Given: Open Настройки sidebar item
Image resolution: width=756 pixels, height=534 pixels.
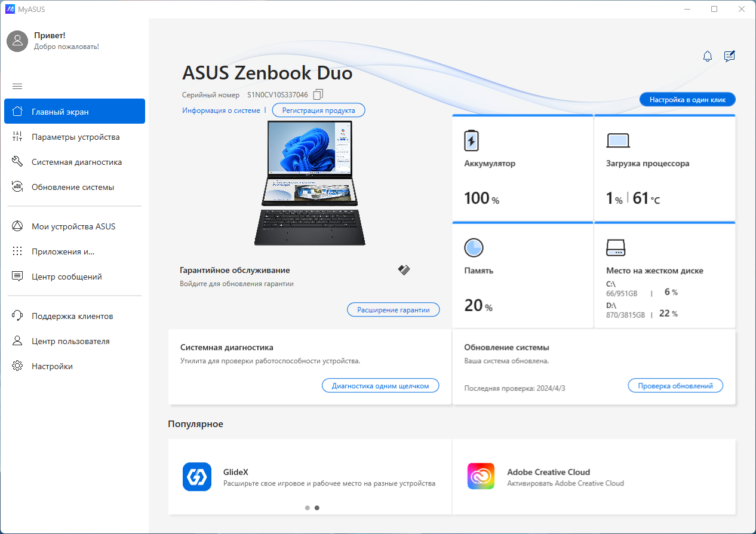Looking at the screenshot, I should click(x=75, y=366).
